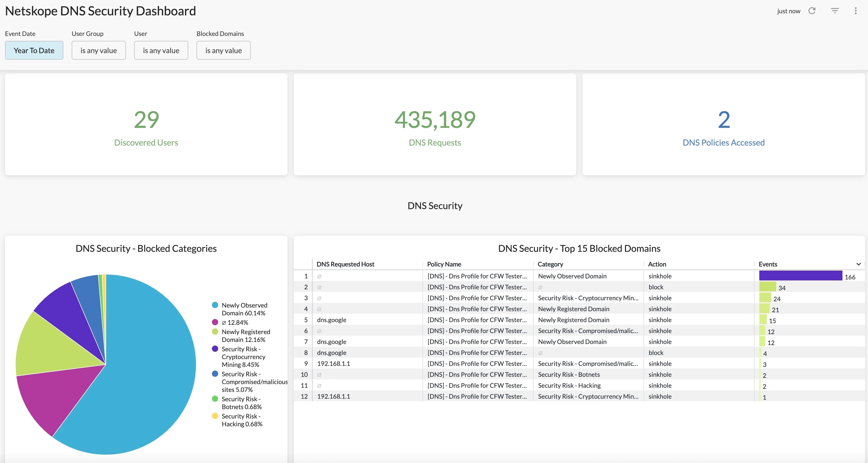The image size is (868, 463).
Task: Sort by the Action column header
Action: (x=657, y=264)
